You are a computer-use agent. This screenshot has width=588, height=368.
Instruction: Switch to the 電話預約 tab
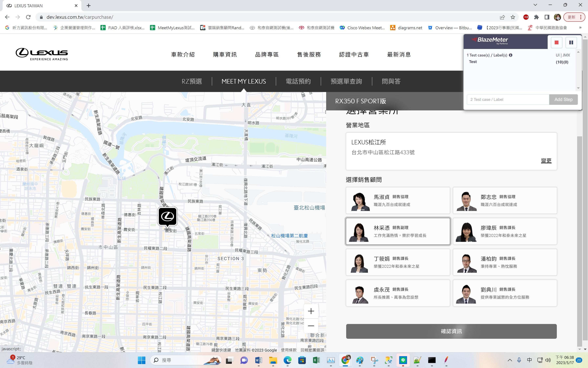(x=298, y=81)
